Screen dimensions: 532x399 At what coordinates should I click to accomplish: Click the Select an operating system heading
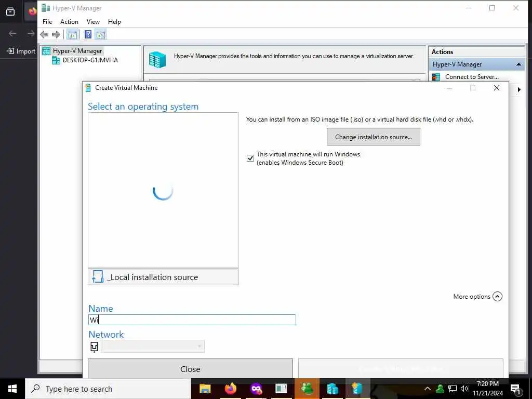click(143, 107)
